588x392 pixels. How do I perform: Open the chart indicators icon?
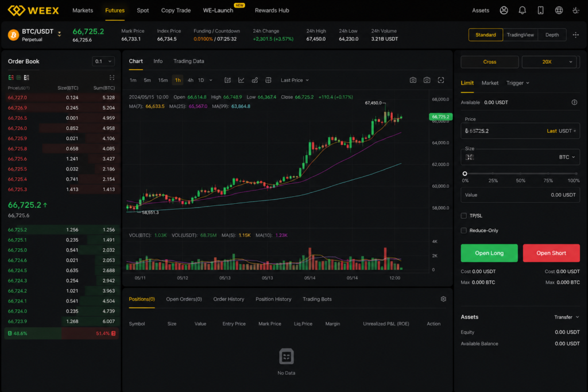pyautogui.click(x=241, y=80)
